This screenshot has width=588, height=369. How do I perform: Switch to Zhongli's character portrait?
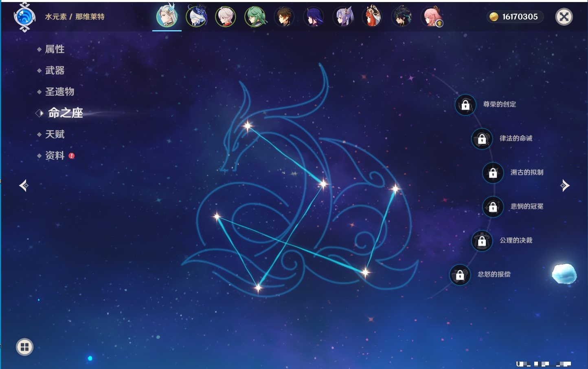(284, 17)
